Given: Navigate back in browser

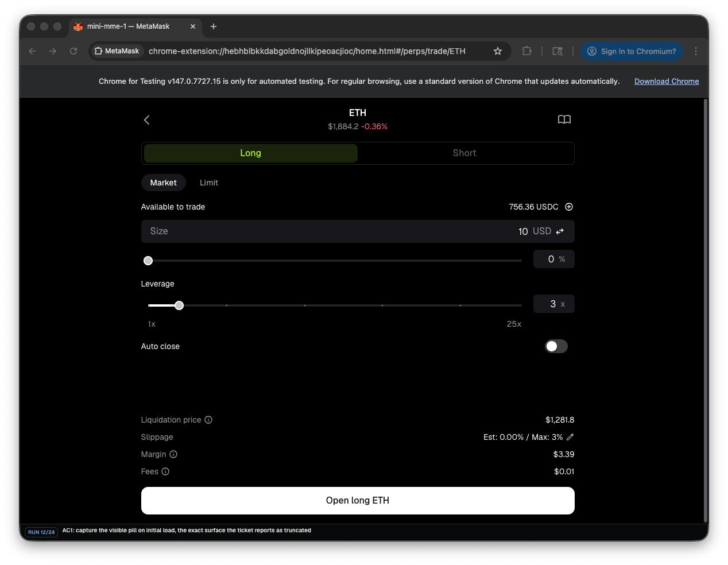Looking at the screenshot, I should (x=32, y=51).
